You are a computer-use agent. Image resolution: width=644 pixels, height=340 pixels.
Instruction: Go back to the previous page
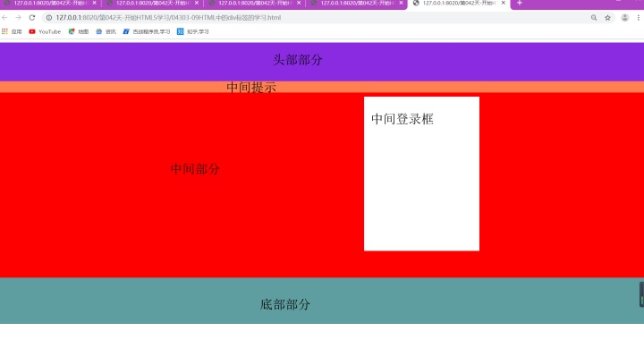click(4, 18)
